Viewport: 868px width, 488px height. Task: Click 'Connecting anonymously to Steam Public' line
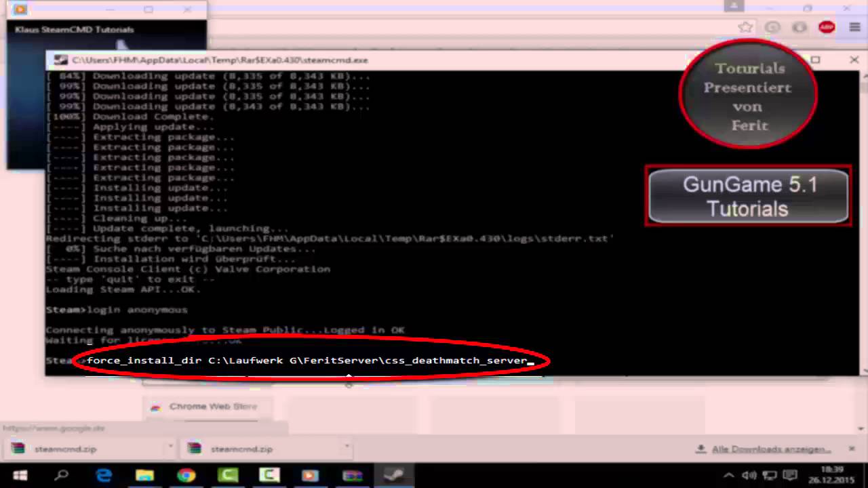[225, 330]
